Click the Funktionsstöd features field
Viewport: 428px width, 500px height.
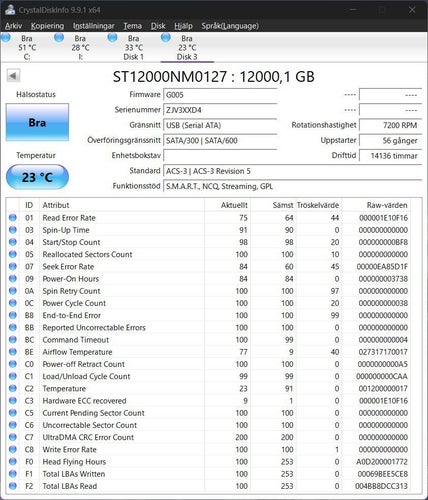tap(292, 186)
